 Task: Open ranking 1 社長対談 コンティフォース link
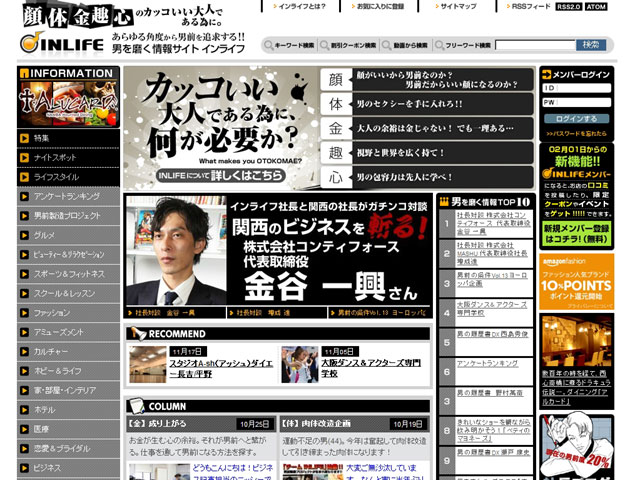493,223
